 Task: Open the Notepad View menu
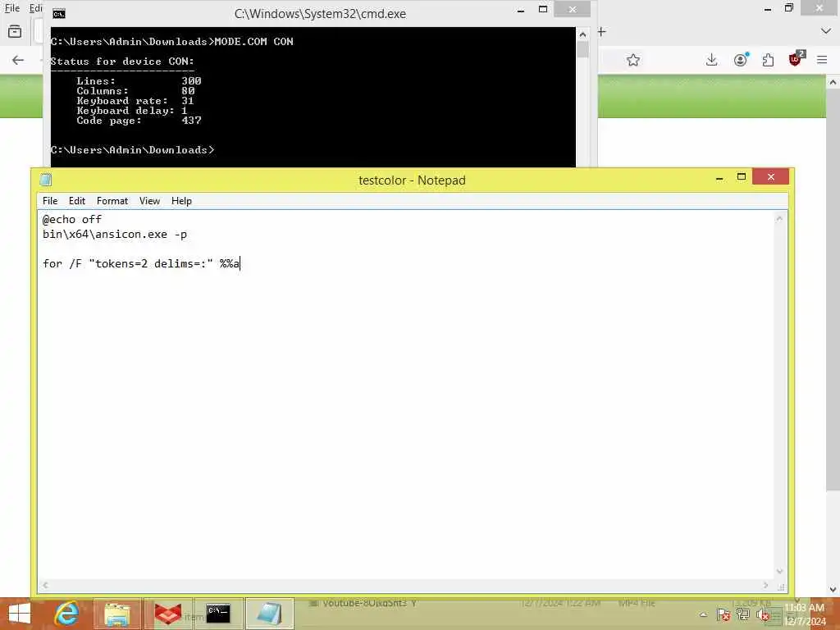[x=149, y=201]
